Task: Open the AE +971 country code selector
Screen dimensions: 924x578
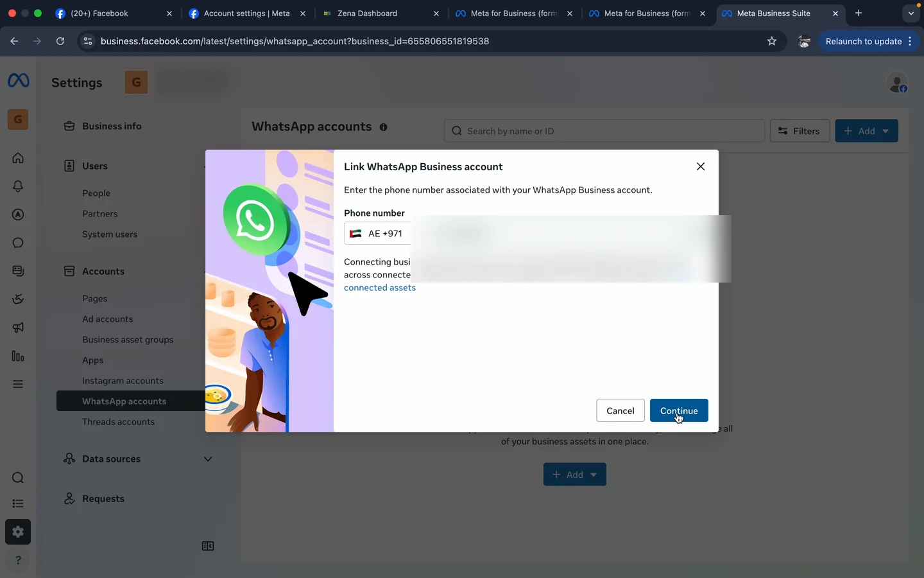Action: tap(377, 234)
